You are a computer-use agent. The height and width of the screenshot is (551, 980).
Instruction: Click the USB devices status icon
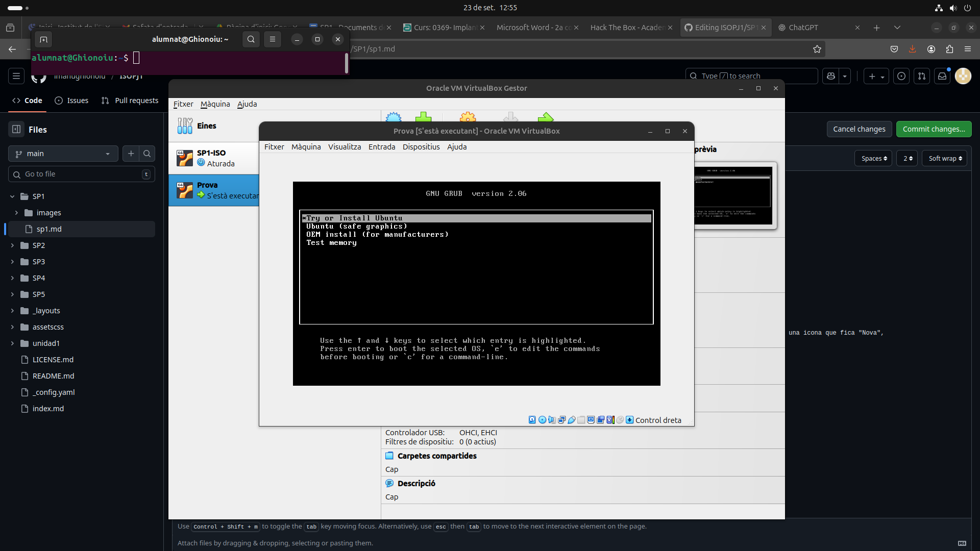click(572, 420)
